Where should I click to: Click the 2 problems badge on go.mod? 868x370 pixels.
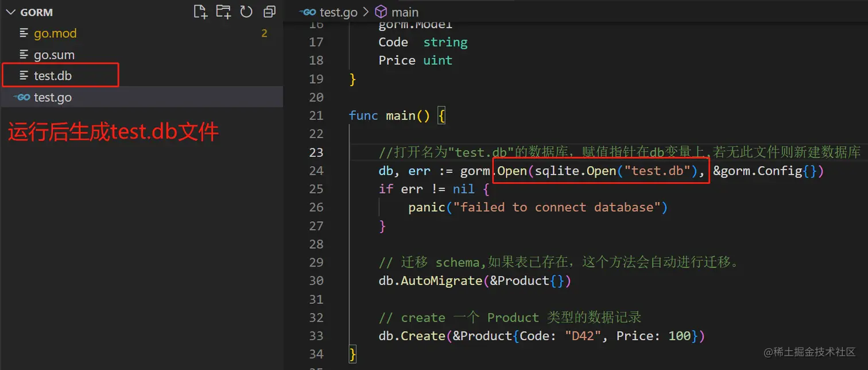pyautogui.click(x=264, y=33)
